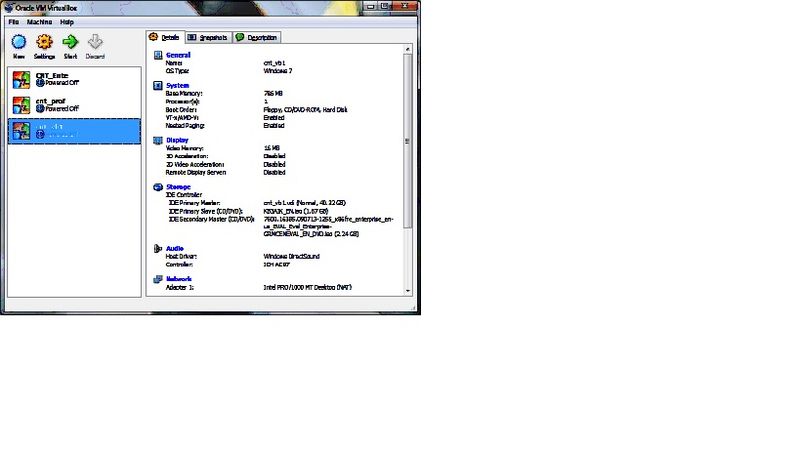Switch to the Description tab
This screenshot has height=449, width=800.
[x=257, y=37]
